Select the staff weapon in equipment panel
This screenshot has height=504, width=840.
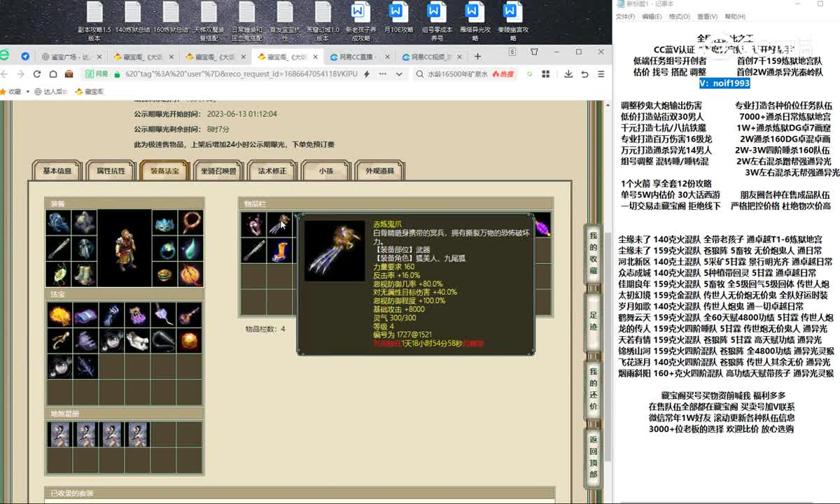pyautogui.click(x=59, y=248)
